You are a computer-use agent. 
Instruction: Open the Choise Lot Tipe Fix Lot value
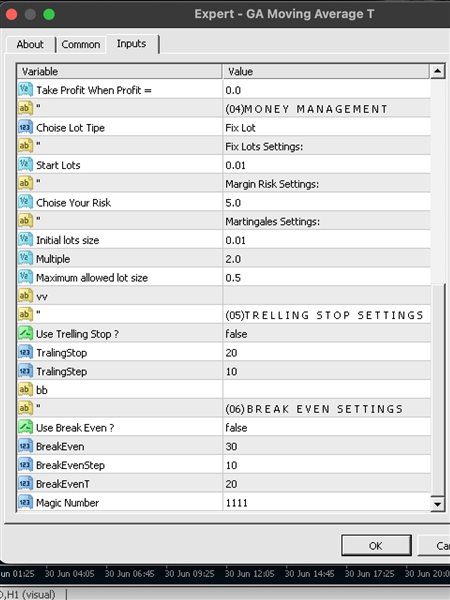point(326,127)
